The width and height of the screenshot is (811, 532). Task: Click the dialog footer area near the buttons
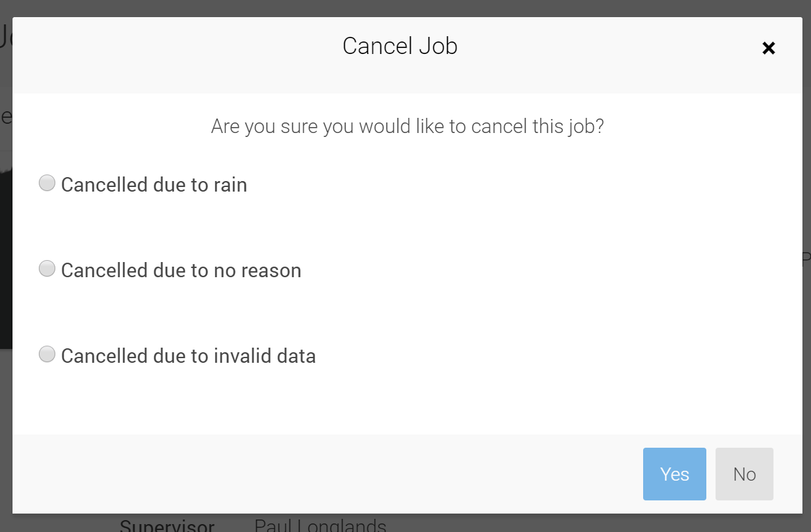(x=395, y=473)
